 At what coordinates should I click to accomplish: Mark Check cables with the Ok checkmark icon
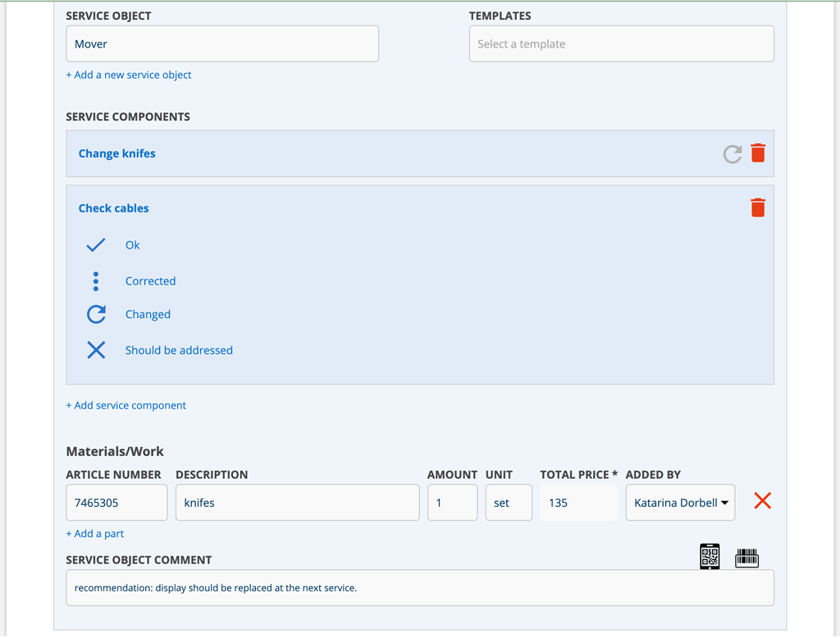96,245
